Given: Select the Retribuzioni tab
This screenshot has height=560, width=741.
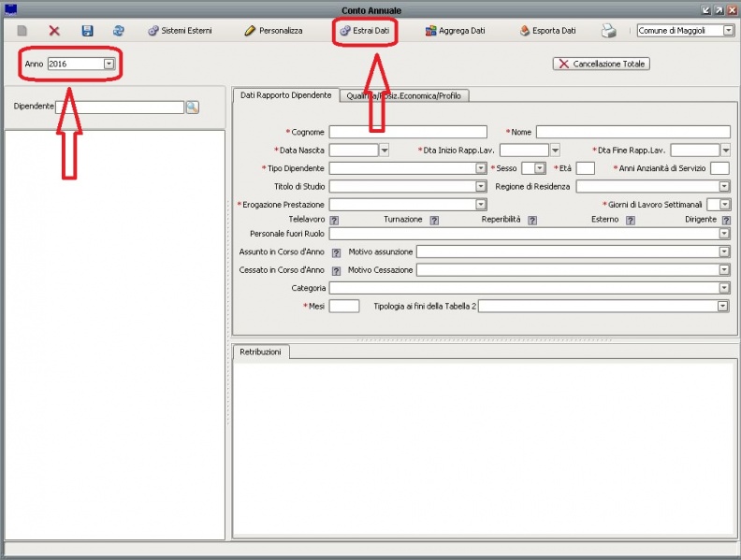Looking at the screenshot, I should pos(262,352).
